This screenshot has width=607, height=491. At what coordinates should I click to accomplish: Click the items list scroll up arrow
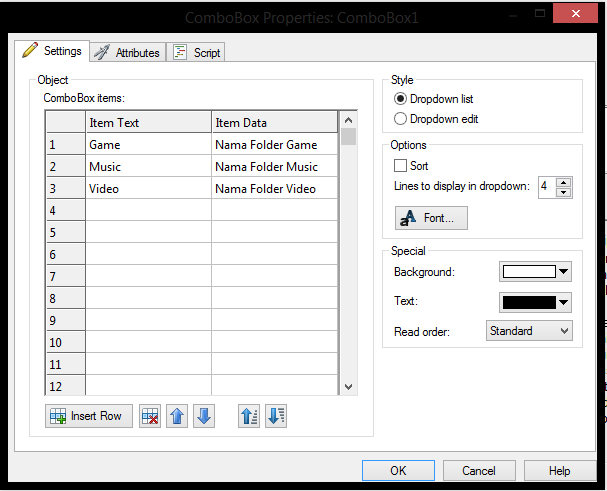pyautogui.click(x=348, y=120)
